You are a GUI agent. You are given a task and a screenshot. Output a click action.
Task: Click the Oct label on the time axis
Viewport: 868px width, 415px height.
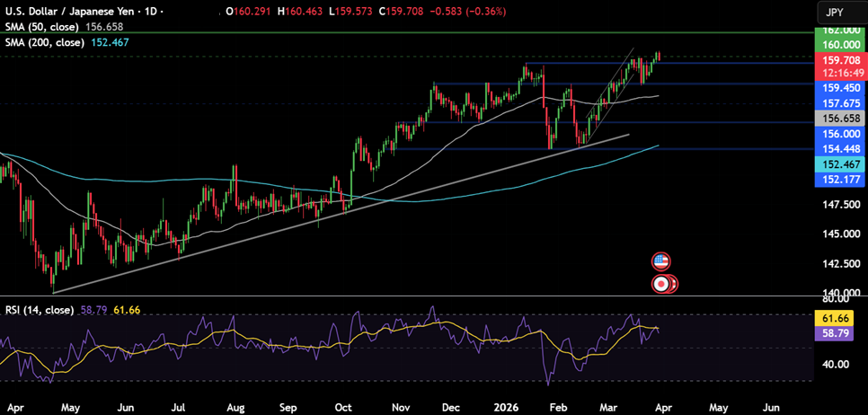pyautogui.click(x=345, y=406)
